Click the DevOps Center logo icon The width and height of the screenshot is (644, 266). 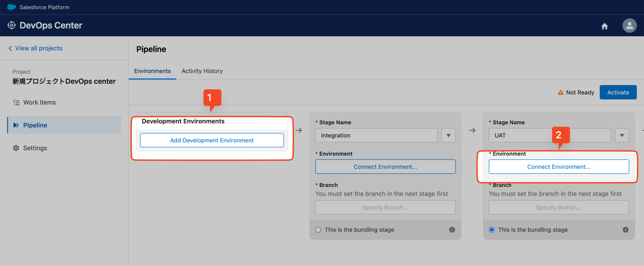(x=11, y=25)
